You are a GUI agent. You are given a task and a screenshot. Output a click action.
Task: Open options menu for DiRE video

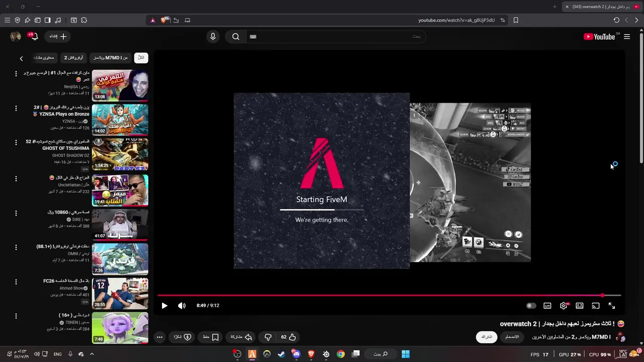coord(16,213)
